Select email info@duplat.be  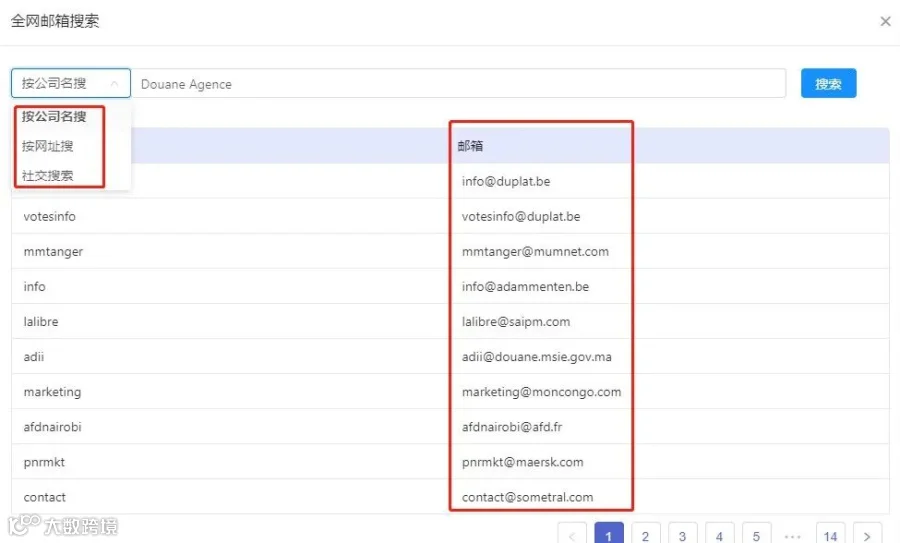click(x=506, y=181)
